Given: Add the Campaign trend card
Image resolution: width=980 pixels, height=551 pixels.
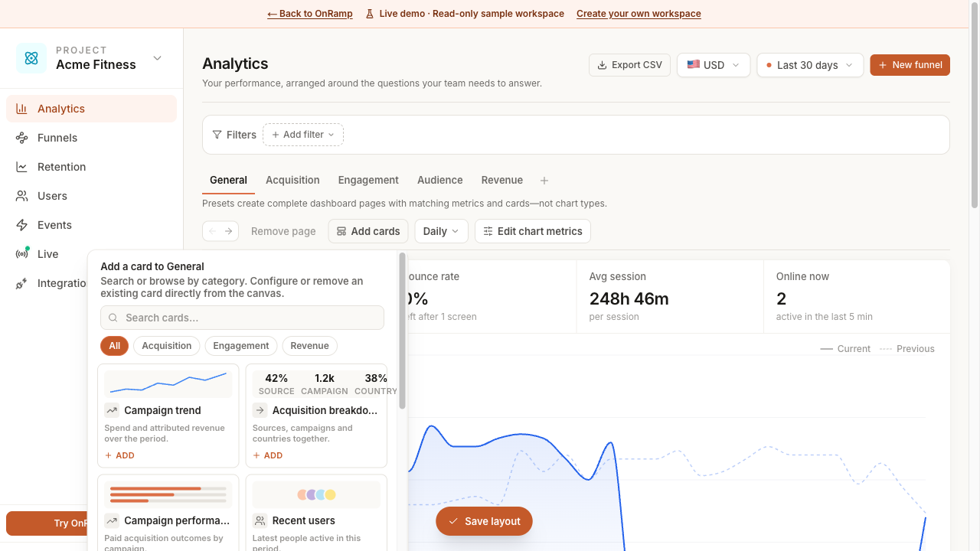Looking at the screenshot, I should tap(119, 455).
